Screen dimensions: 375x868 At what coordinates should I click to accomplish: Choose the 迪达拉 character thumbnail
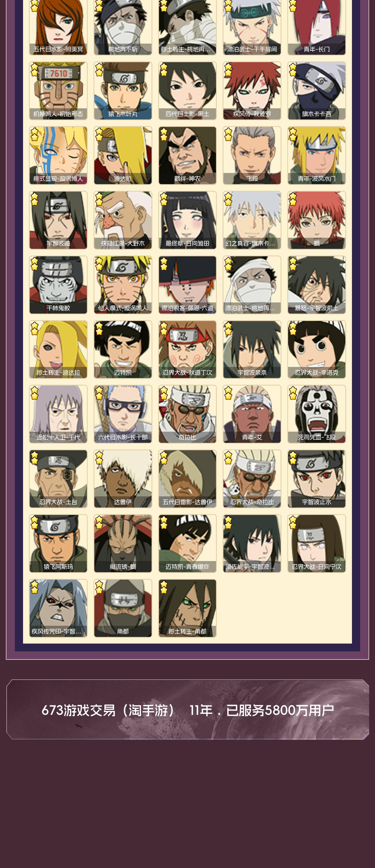point(123,155)
